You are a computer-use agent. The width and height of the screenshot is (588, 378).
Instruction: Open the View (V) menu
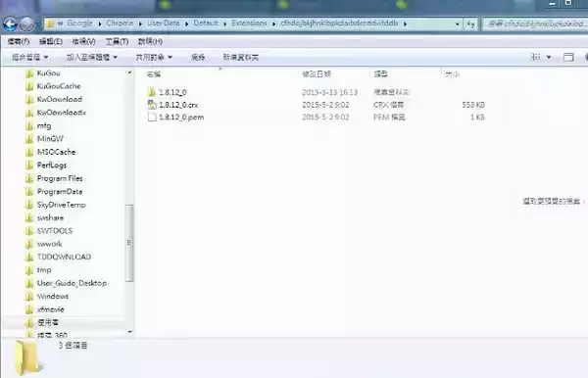83,41
